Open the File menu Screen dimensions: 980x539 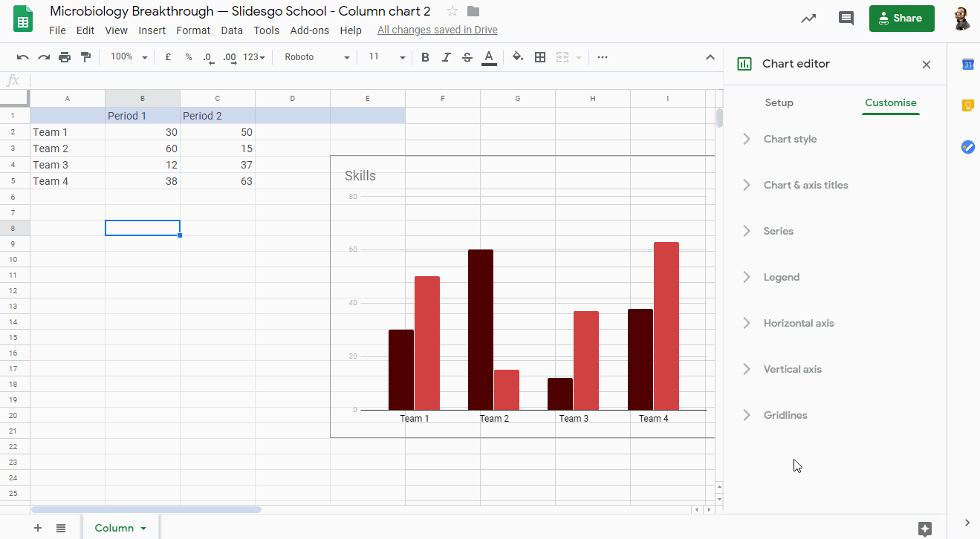click(57, 30)
